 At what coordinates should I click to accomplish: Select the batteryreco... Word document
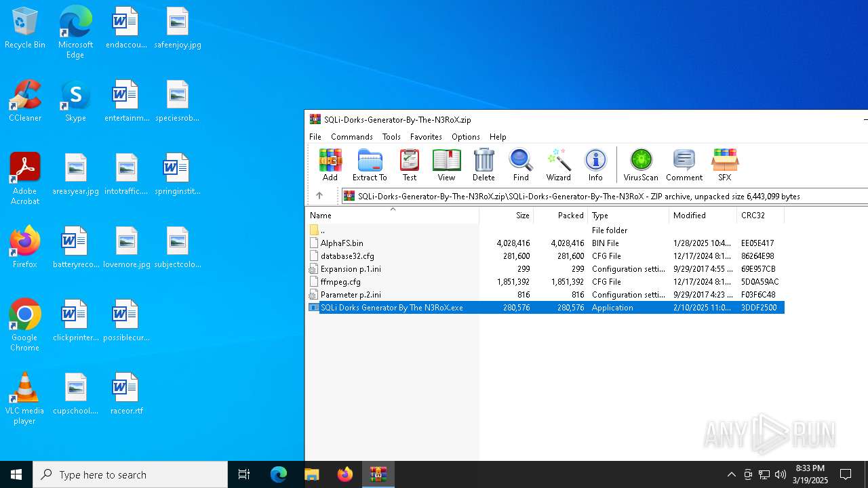pyautogui.click(x=75, y=248)
